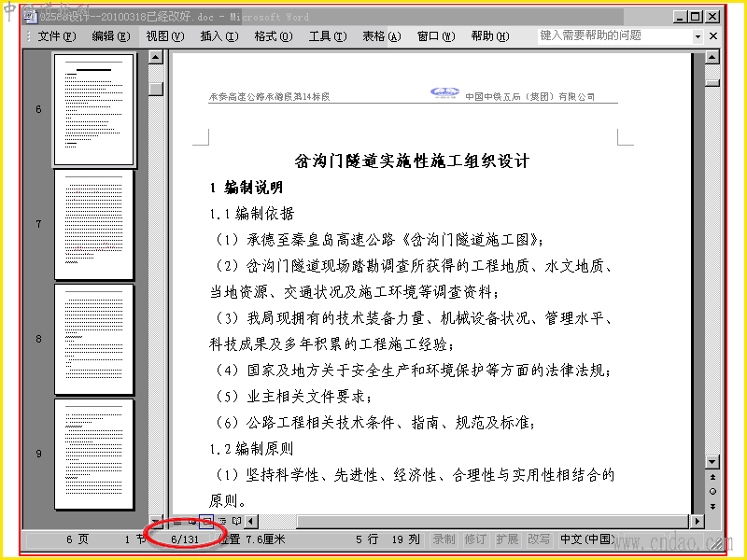
Task: Click the document scroll-down arrow
Action: [712, 461]
